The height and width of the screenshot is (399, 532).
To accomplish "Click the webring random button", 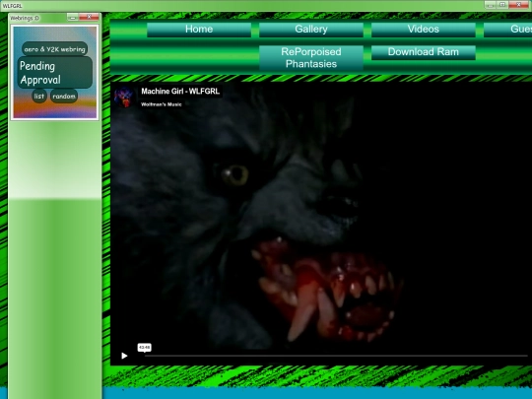I will click(x=64, y=96).
